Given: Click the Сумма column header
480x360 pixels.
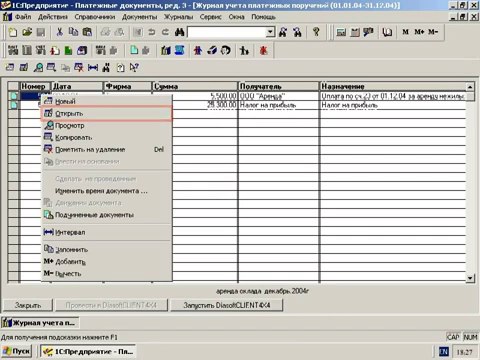Looking at the screenshot, I should click(195, 86).
